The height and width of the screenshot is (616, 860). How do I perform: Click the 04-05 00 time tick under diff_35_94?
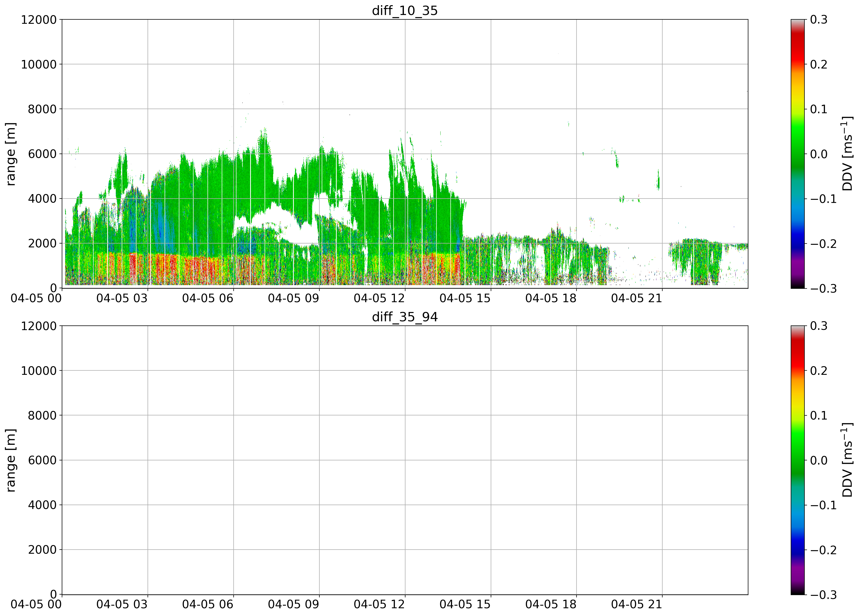click(36, 604)
